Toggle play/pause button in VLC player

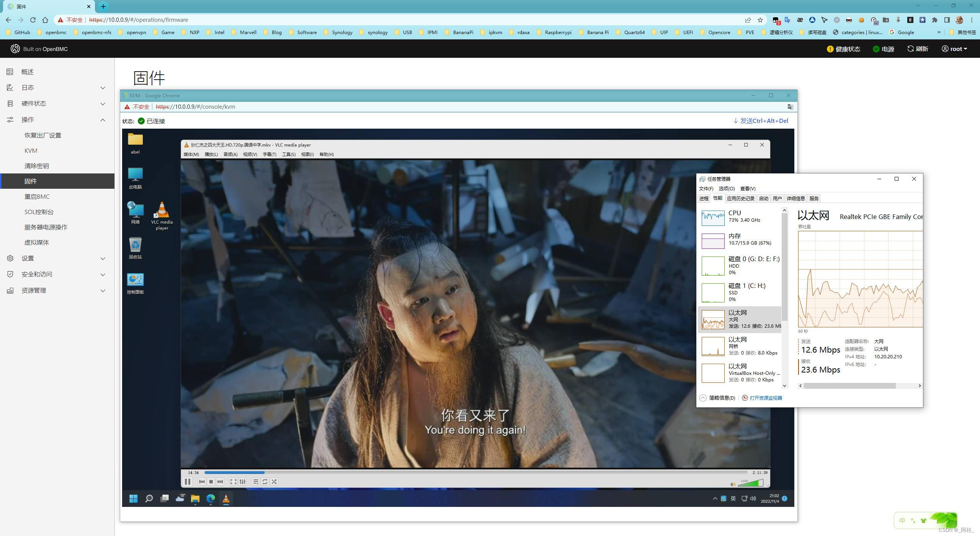[189, 481]
